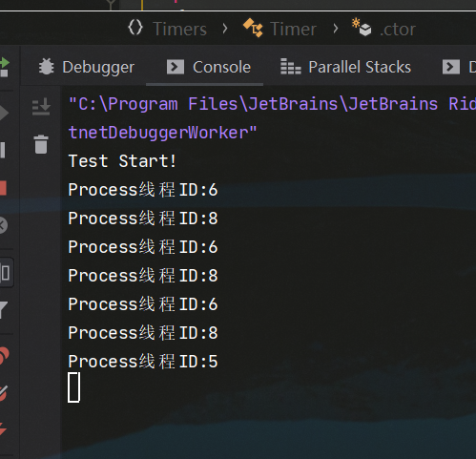Open the Debugger tab
This screenshot has height=459, width=476.
[x=87, y=68]
